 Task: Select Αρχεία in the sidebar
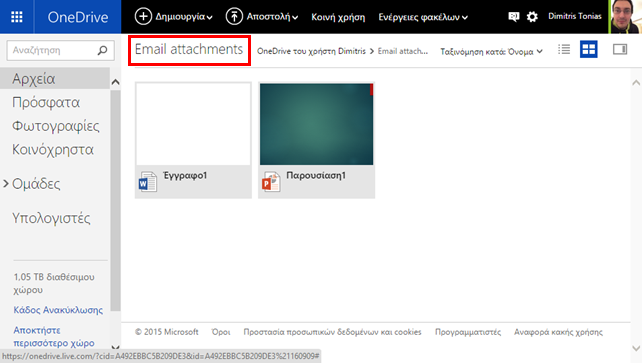[55, 79]
